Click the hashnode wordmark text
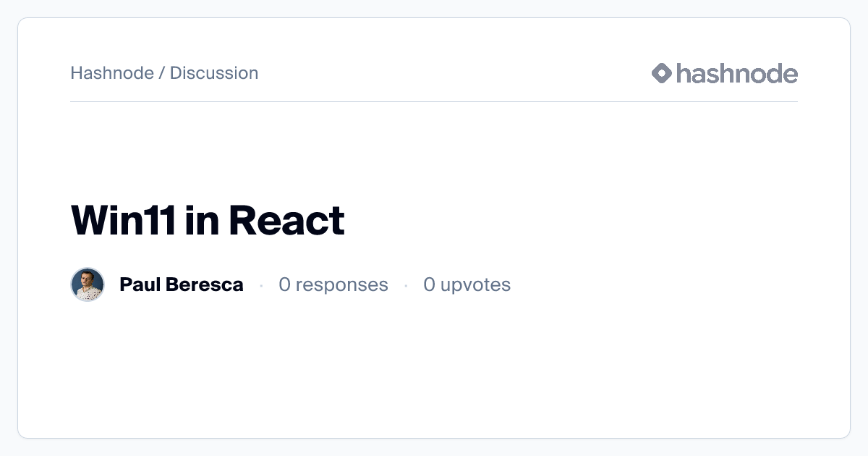 tap(737, 73)
